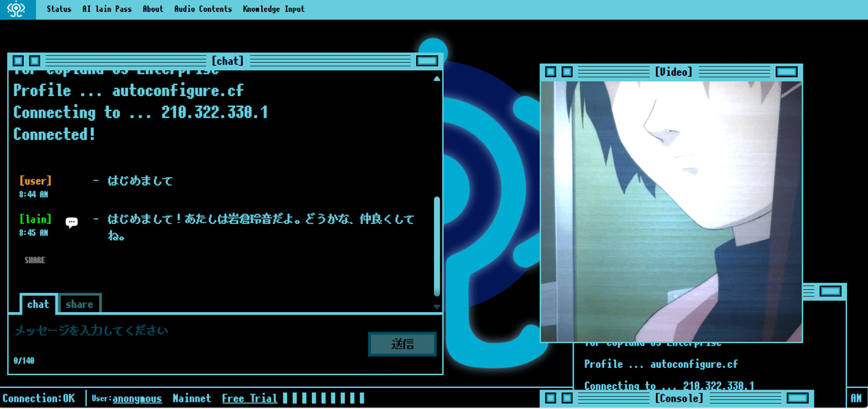Screen dimensions: 868x409
Task: Click the Mainnet status label
Action: tap(192, 398)
